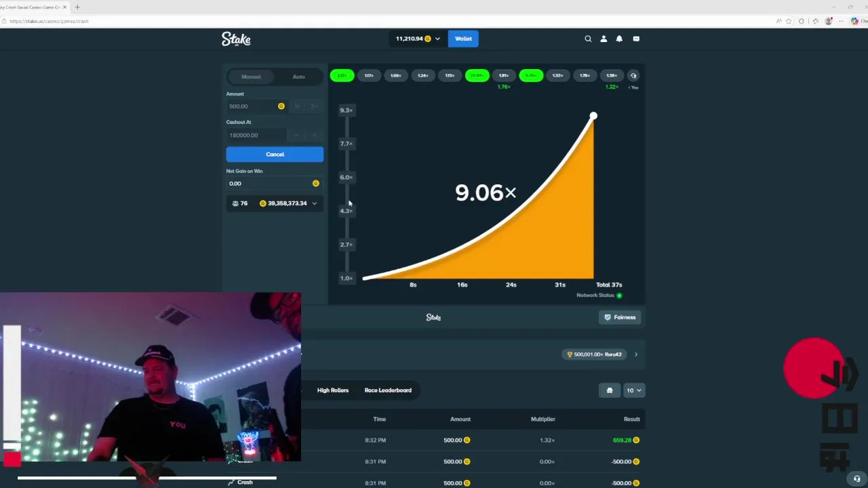The width and height of the screenshot is (868, 488).
Task: Click the Amount field showing 500.00
Action: pos(256,106)
